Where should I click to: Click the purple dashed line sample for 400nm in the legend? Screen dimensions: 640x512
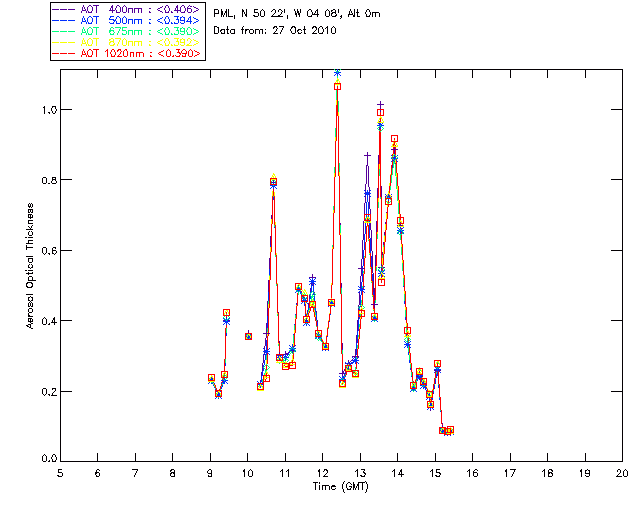tap(64, 9)
